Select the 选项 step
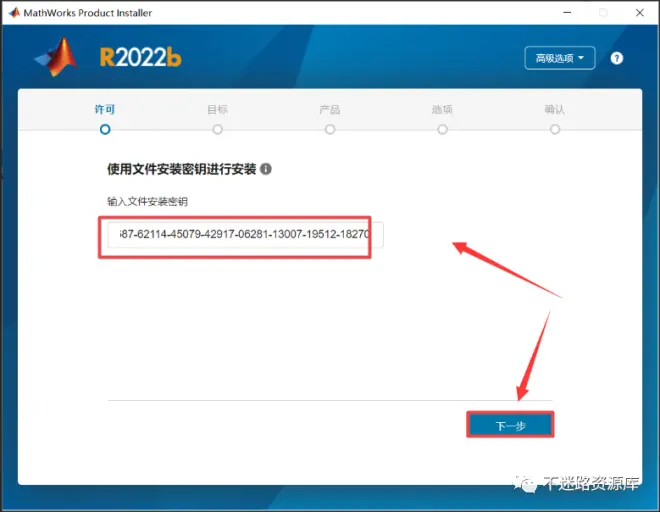 (442, 119)
